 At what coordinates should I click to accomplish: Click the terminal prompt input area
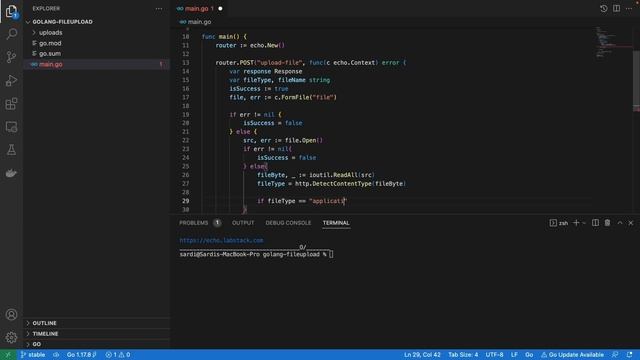(x=331, y=254)
